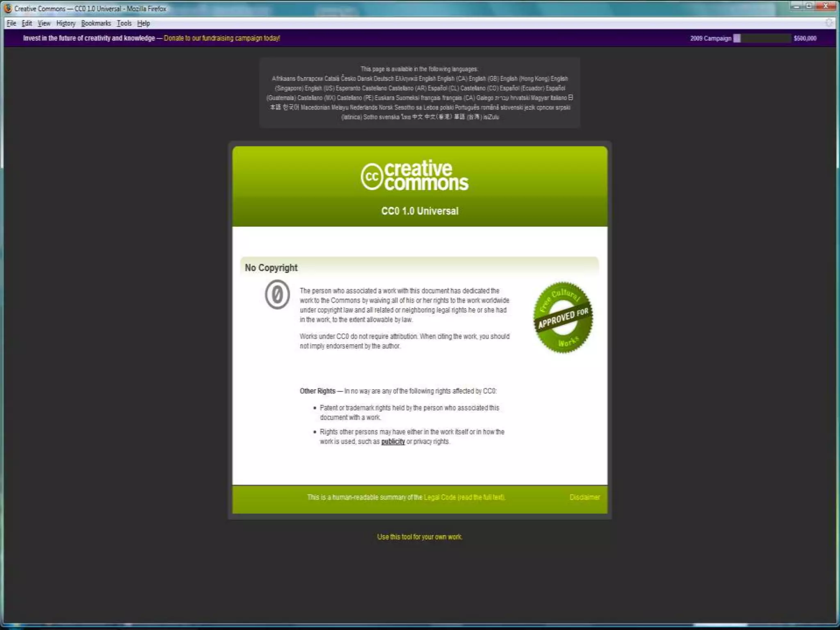Click the Creative Commons logo in the green header
This screenshot has width=840, height=630.
414,176
